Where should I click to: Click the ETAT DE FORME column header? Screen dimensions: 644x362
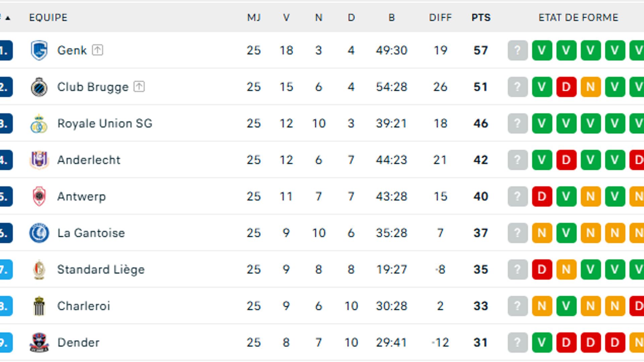point(578,18)
